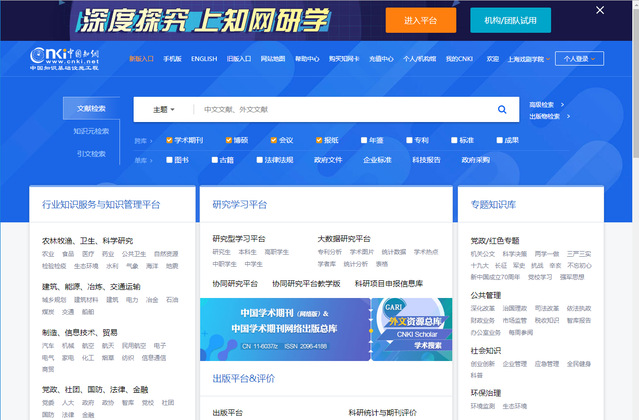
Task: Click the magnifier search icon in search box
Action: (502, 110)
